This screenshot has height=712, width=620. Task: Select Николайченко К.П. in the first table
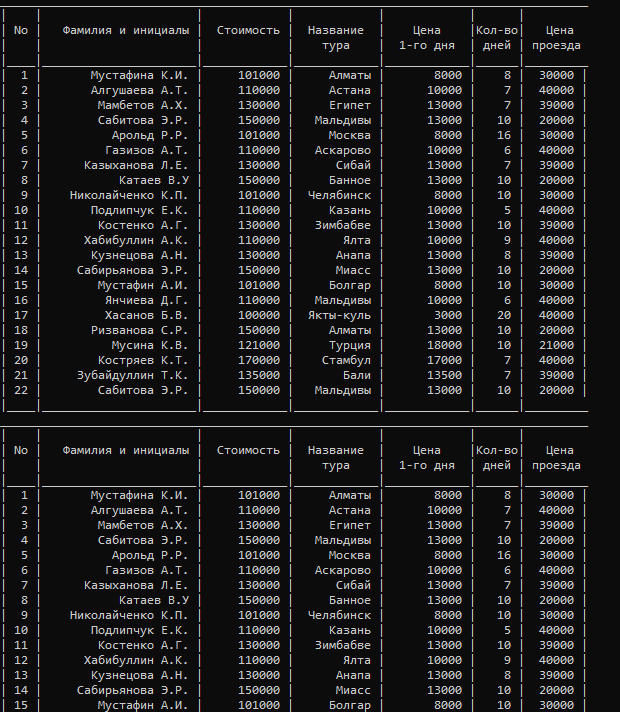point(129,195)
